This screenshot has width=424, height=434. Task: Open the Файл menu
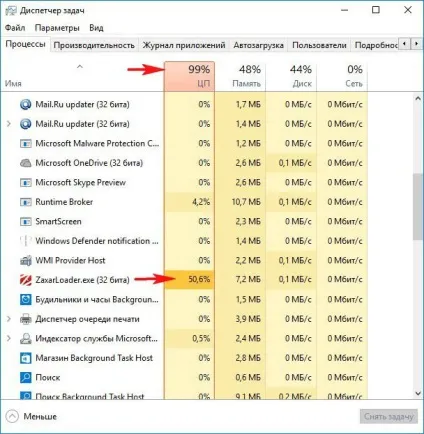(15, 28)
